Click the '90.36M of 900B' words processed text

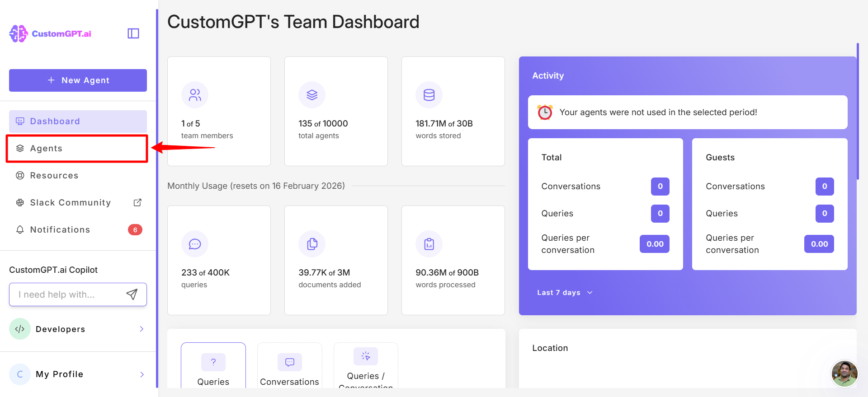tap(447, 273)
